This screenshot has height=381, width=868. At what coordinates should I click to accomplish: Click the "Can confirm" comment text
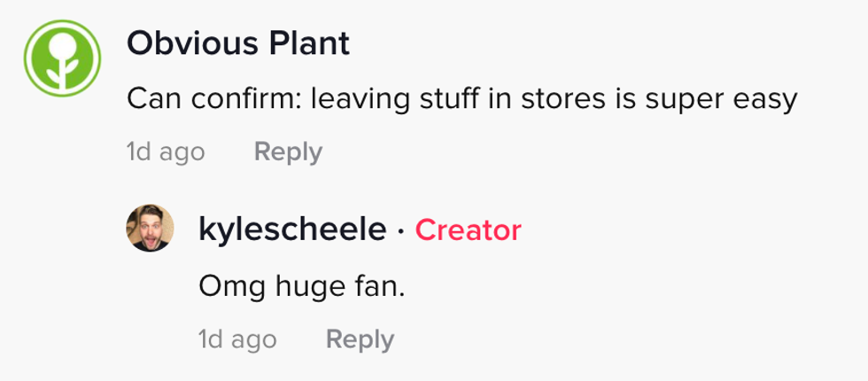(461, 99)
